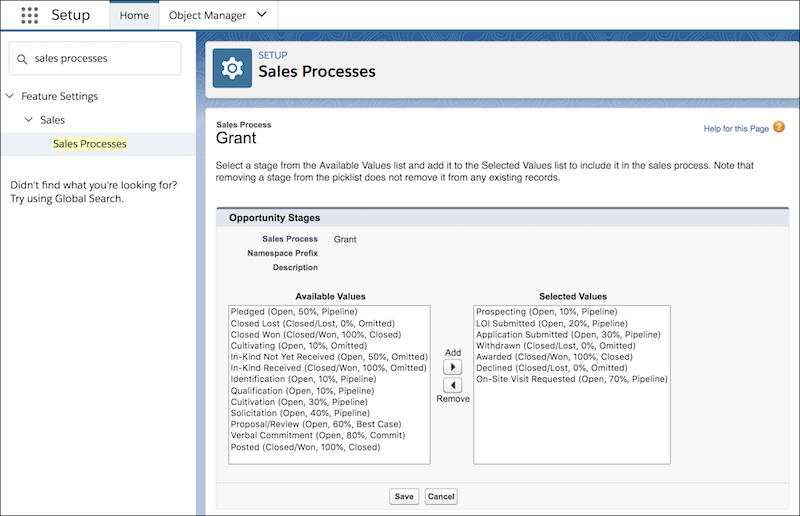800x516 pixels.
Task: Click the SETUP breadcrumb link
Action: pyautogui.click(x=272, y=55)
